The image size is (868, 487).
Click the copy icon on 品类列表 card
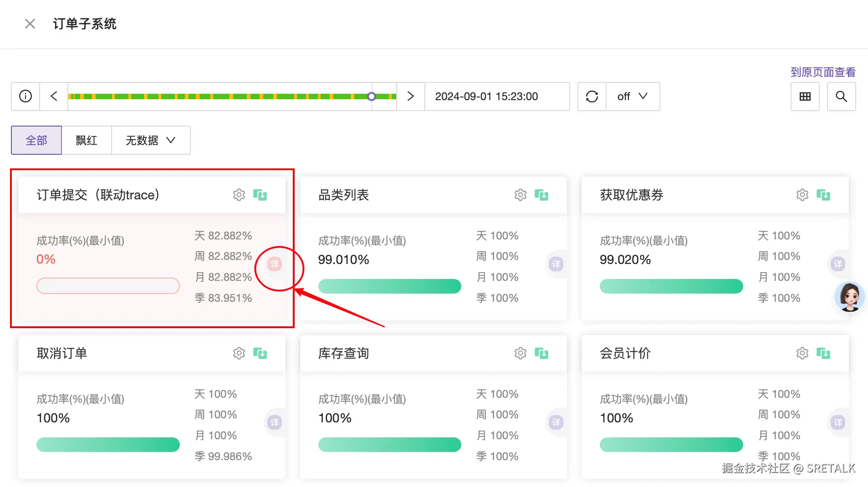click(542, 194)
